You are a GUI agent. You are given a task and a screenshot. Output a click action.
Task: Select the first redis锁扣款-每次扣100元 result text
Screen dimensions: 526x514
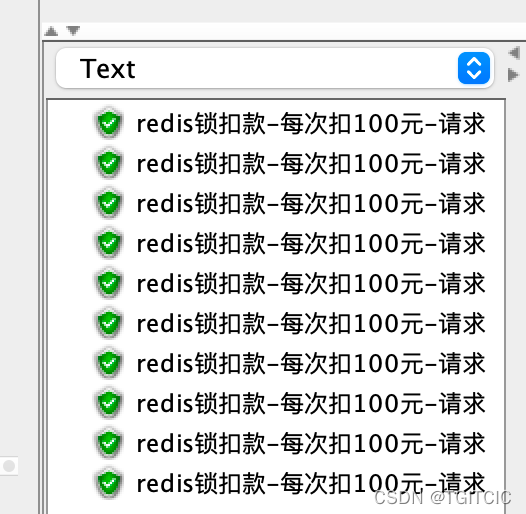[x=311, y=123]
